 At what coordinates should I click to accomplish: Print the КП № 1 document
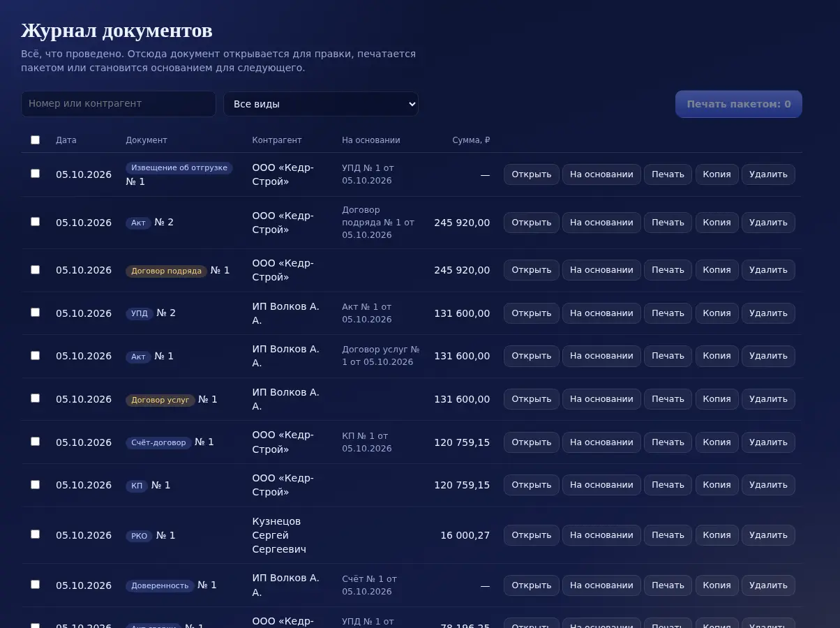[x=668, y=485]
